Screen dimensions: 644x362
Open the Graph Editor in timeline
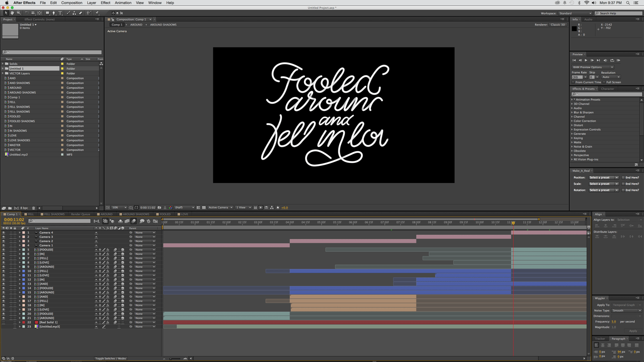tap(156, 221)
